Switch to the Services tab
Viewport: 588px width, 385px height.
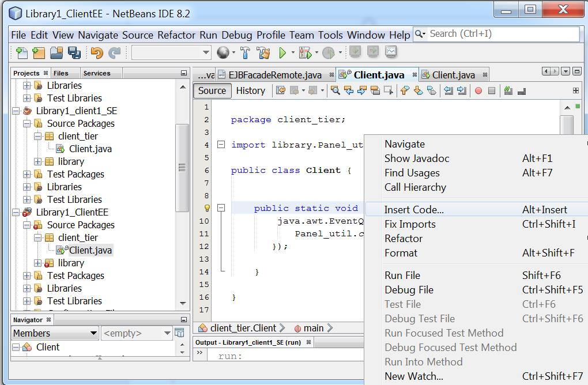coord(97,73)
